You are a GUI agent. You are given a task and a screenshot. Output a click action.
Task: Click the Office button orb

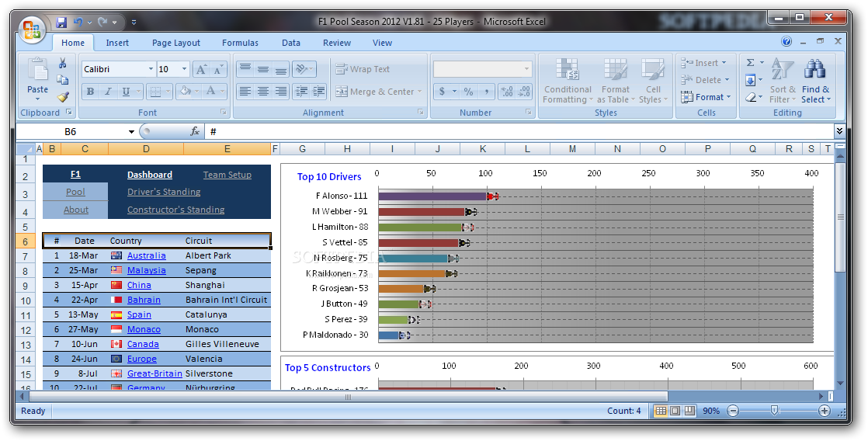pos(32,28)
